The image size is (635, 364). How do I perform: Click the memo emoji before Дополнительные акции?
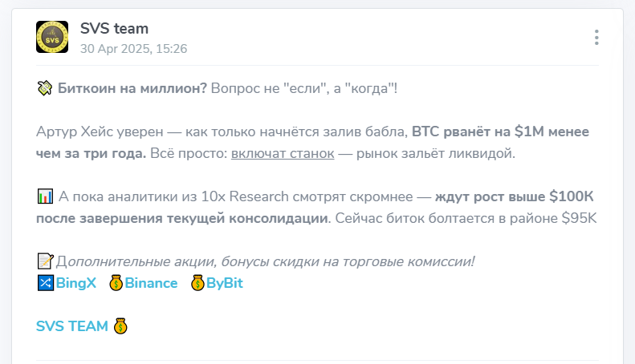click(45, 261)
